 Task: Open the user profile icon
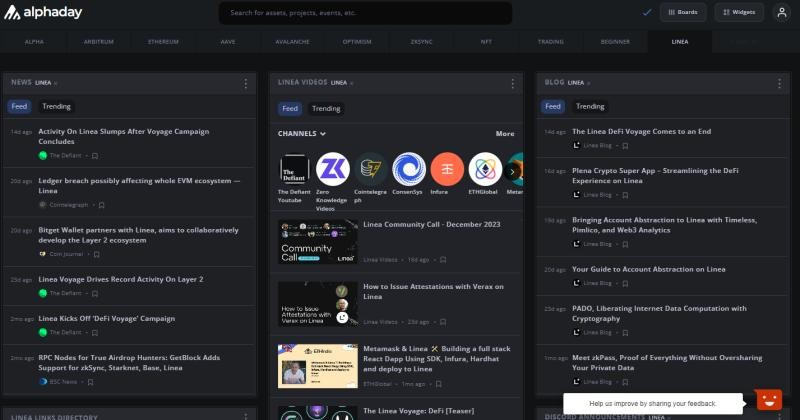click(782, 12)
